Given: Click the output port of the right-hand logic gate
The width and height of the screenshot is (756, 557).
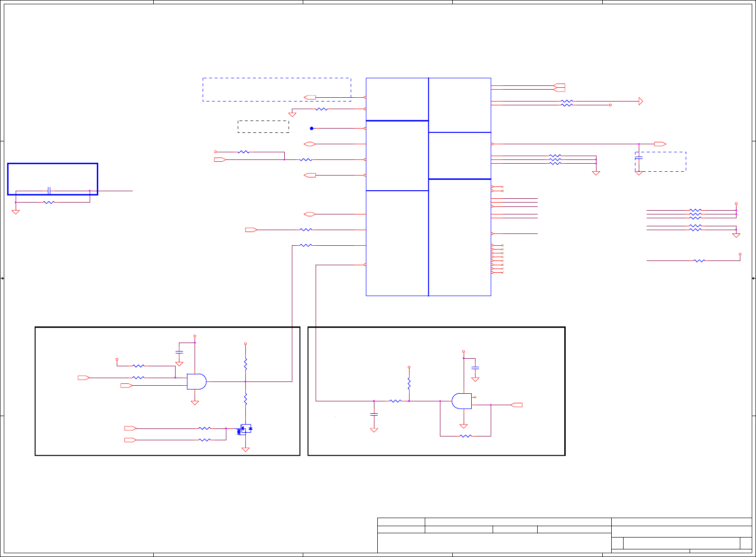Looking at the screenshot, I should tap(516, 405).
